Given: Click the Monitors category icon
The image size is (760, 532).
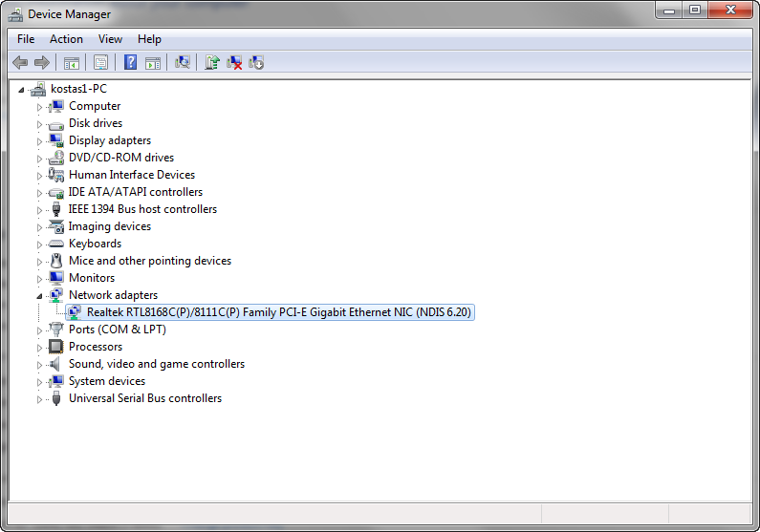Looking at the screenshot, I should click(x=56, y=278).
